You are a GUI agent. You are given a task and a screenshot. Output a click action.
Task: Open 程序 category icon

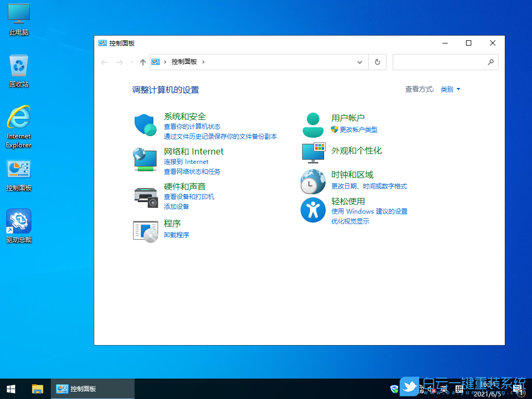[145, 231]
